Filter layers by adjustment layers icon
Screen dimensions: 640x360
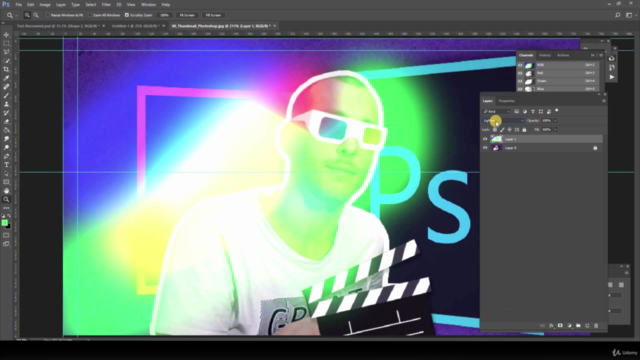(524, 111)
